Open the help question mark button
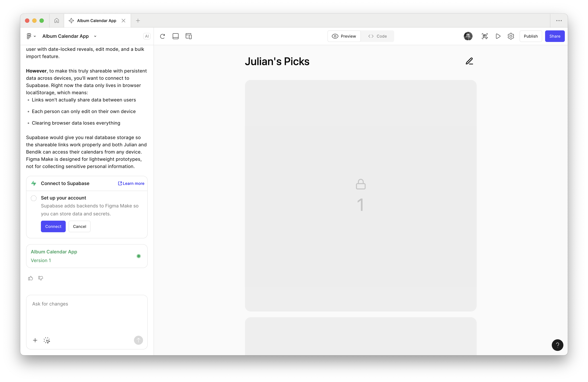 pos(557,345)
